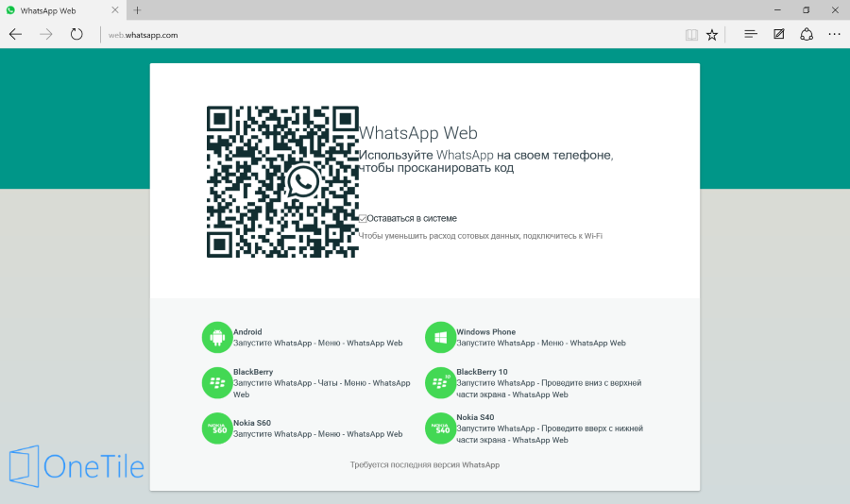Click the 'Nokia S60' label
The image size is (850, 504).
tap(252, 423)
